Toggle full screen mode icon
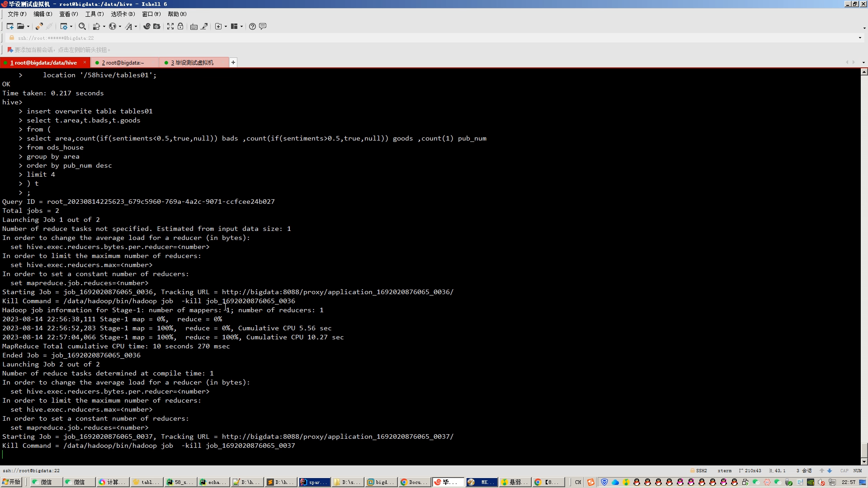This screenshot has height=488, width=868. coord(170,26)
